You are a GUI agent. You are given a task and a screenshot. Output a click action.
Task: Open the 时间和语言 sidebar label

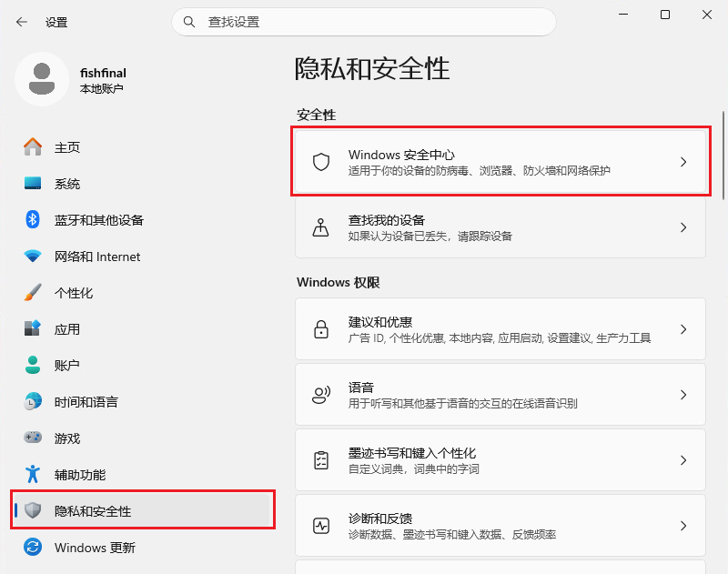pos(86,402)
